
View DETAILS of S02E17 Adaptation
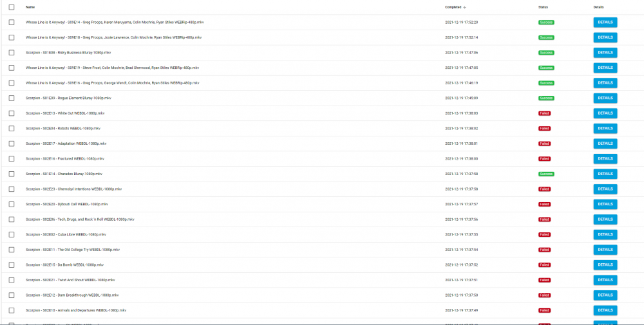[x=605, y=144]
